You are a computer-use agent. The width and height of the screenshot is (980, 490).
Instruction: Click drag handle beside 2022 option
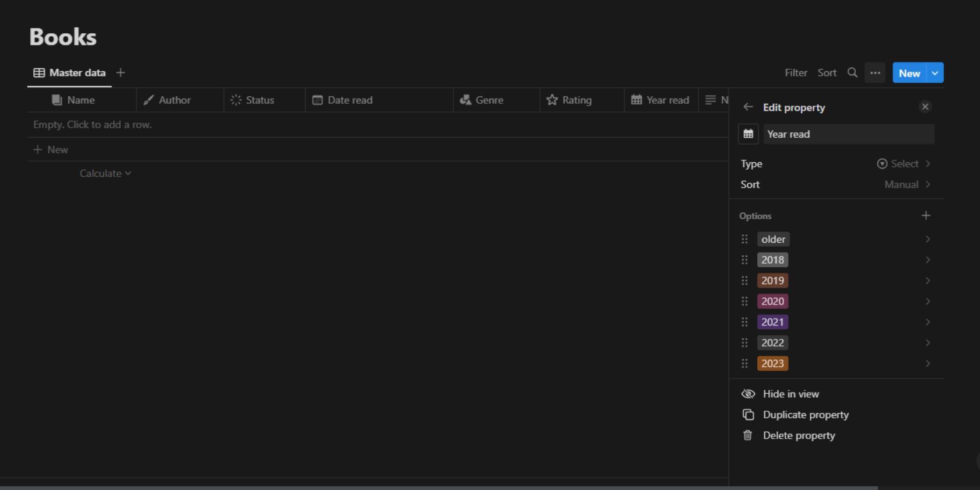[745, 343]
